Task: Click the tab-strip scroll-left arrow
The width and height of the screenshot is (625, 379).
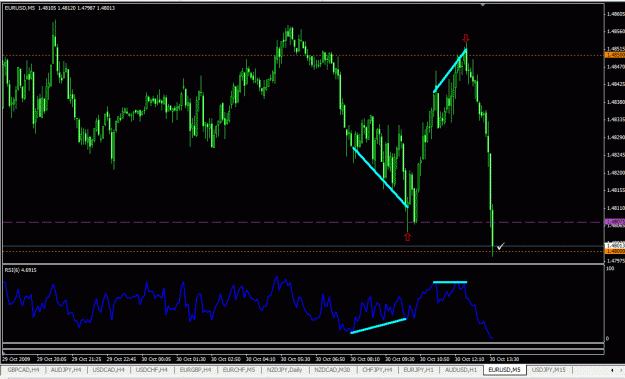Action: click(x=612, y=370)
